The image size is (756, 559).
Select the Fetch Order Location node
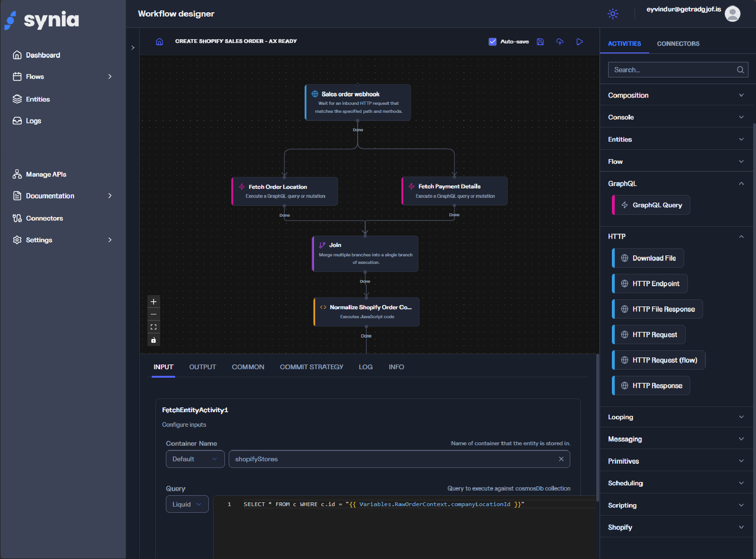(x=284, y=191)
